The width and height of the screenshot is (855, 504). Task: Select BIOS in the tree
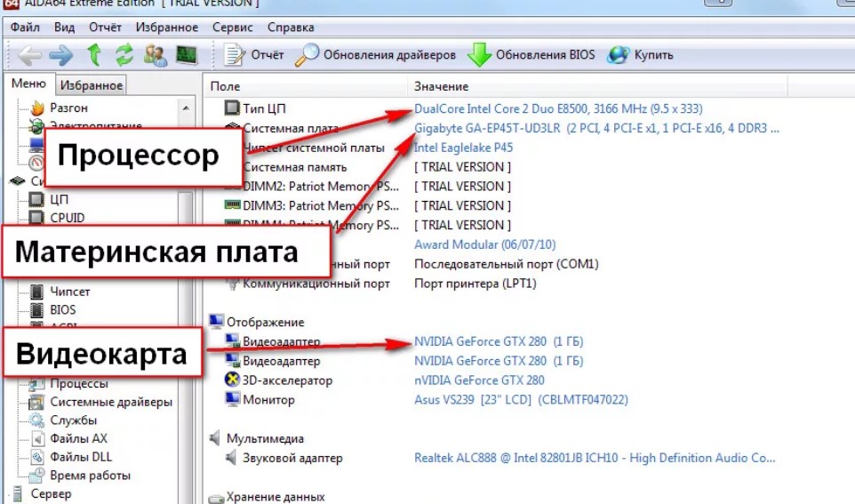coord(63,310)
